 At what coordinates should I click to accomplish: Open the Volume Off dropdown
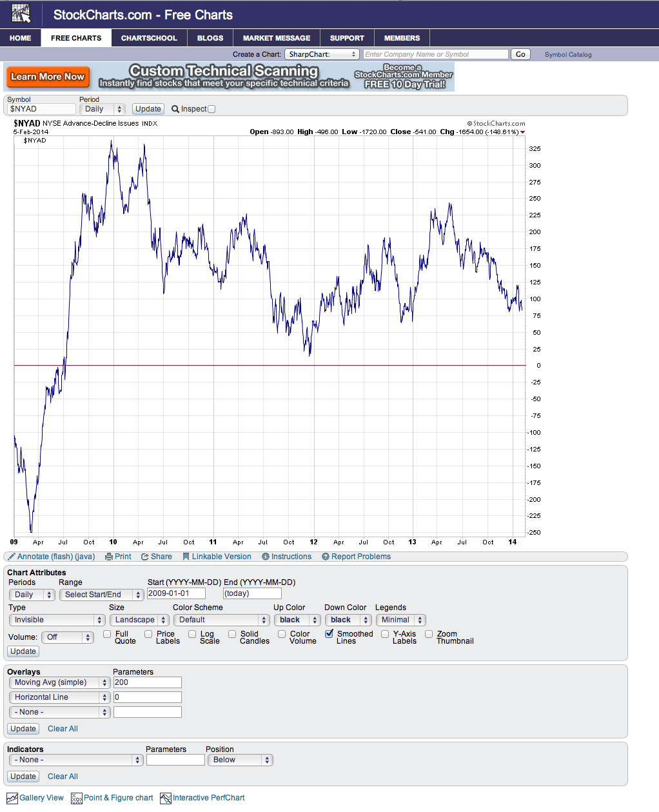68,637
